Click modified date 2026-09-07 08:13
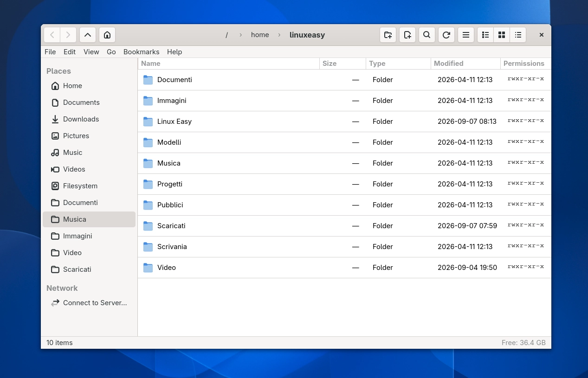 (467, 122)
